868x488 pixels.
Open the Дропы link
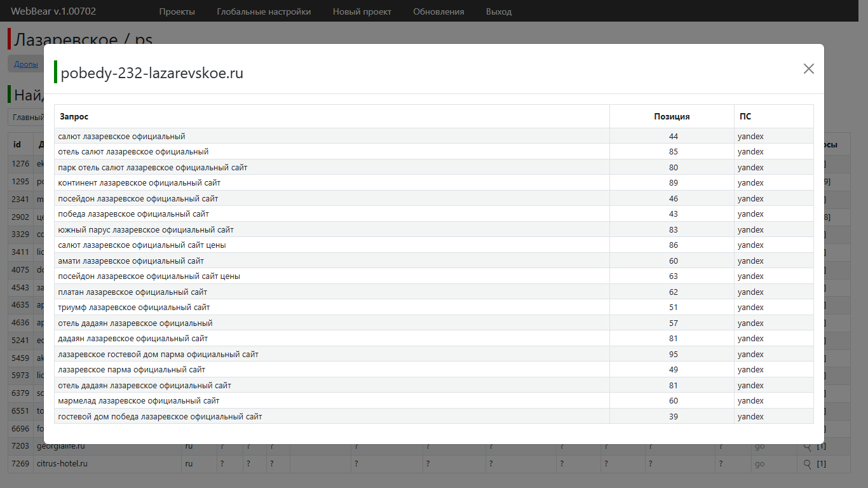click(x=26, y=64)
